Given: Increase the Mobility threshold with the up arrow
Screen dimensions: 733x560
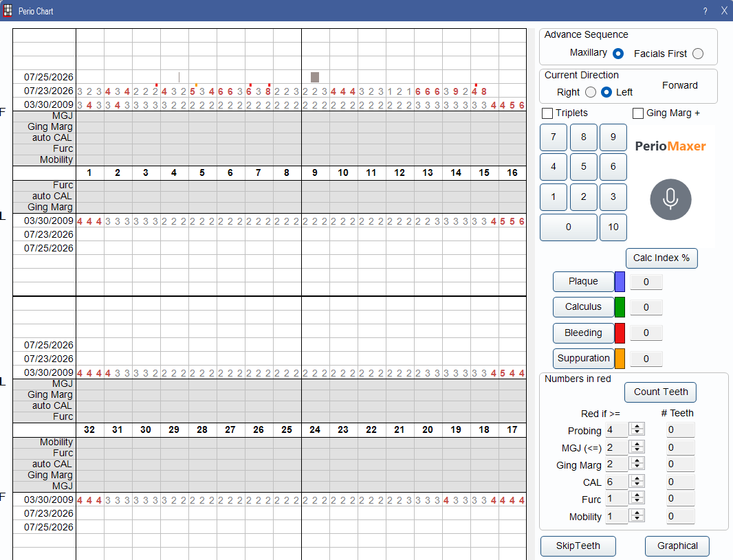Looking at the screenshot, I should click(637, 513).
